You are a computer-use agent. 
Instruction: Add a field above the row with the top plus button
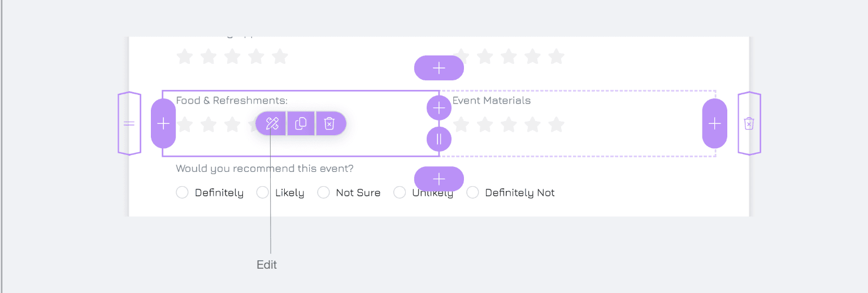click(439, 68)
